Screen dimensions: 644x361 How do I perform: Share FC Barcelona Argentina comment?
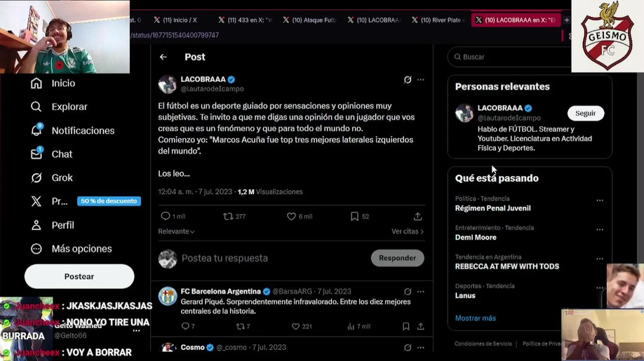click(420, 326)
